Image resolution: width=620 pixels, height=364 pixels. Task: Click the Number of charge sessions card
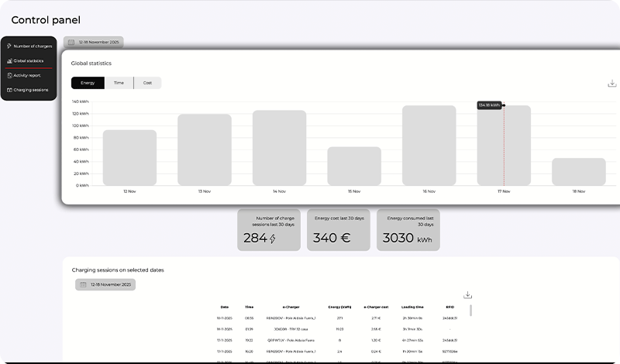(269, 229)
